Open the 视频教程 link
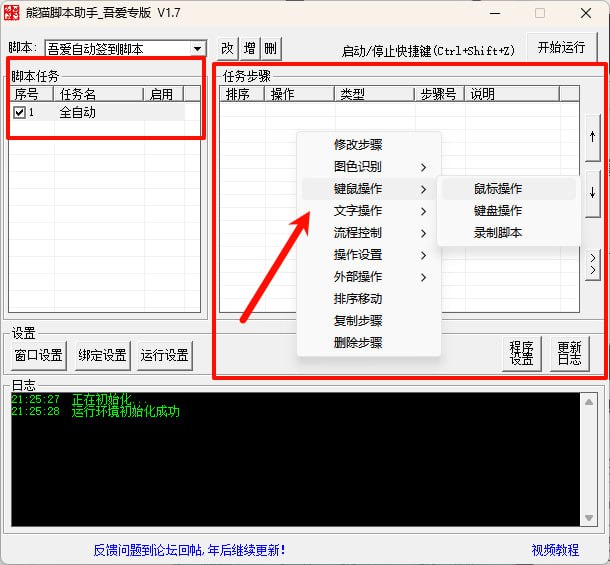This screenshot has height=565, width=610. point(555,550)
